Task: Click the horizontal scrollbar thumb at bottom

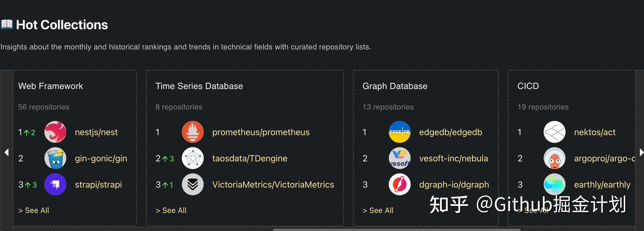Action: point(397,230)
